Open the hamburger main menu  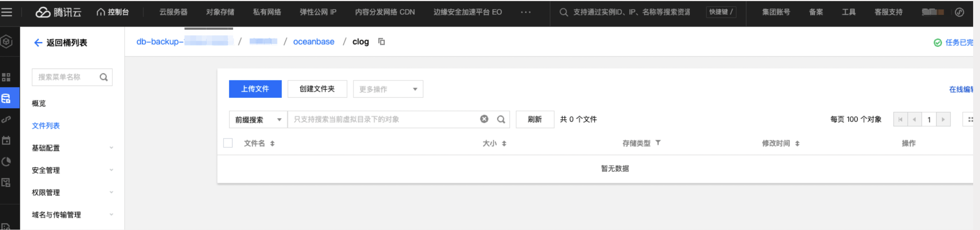click(7, 12)
